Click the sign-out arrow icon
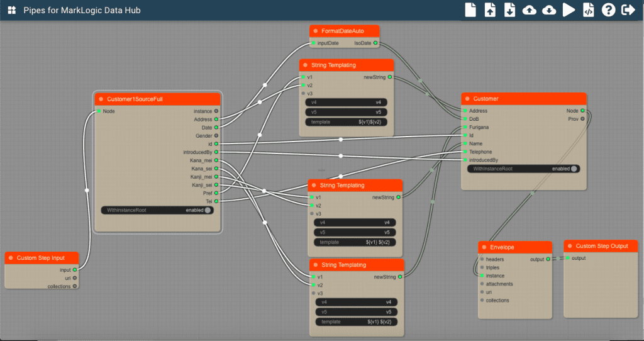Image resolution: width=644 pixels, height=341 pixels. 628,10
